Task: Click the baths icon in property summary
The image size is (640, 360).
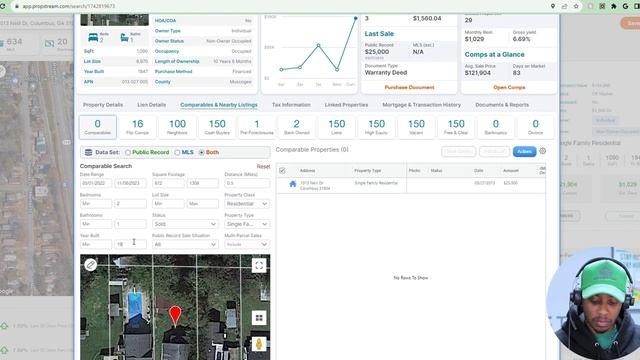Action: click(124, 38)
